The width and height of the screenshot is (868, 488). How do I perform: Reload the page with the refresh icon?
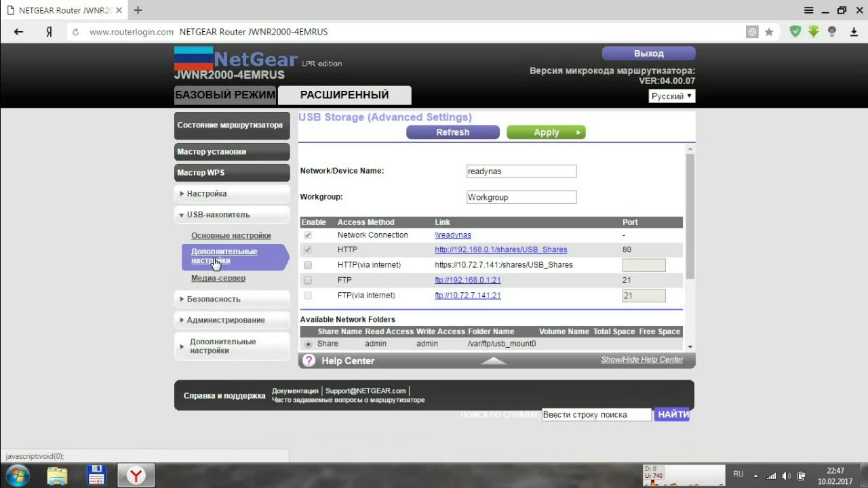[75, 32]
